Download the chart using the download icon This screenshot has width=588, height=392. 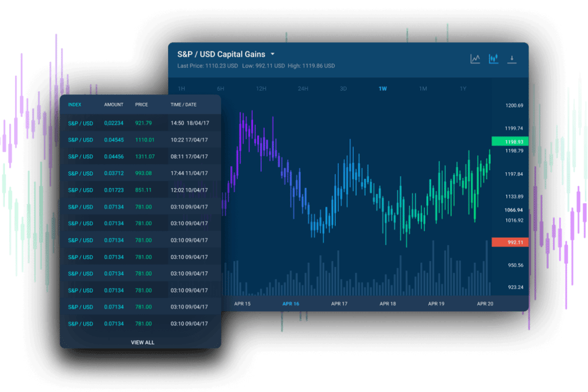[512, 59]
